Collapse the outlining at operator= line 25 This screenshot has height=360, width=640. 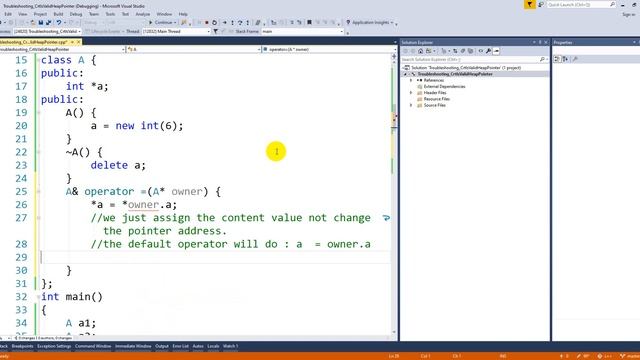(38, 191)
